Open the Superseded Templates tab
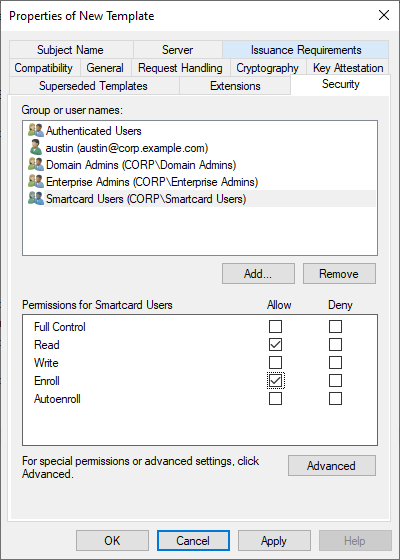Viewport: 400px width, 560px height. pyautogui.click(x=93, y=86)
